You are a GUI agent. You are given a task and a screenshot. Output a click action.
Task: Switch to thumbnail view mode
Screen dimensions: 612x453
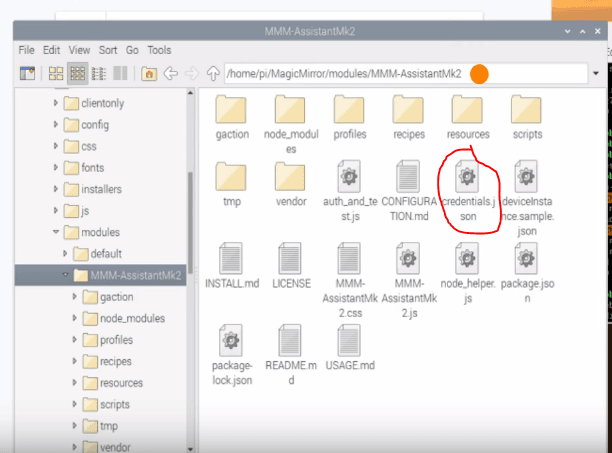coord(77,73)
